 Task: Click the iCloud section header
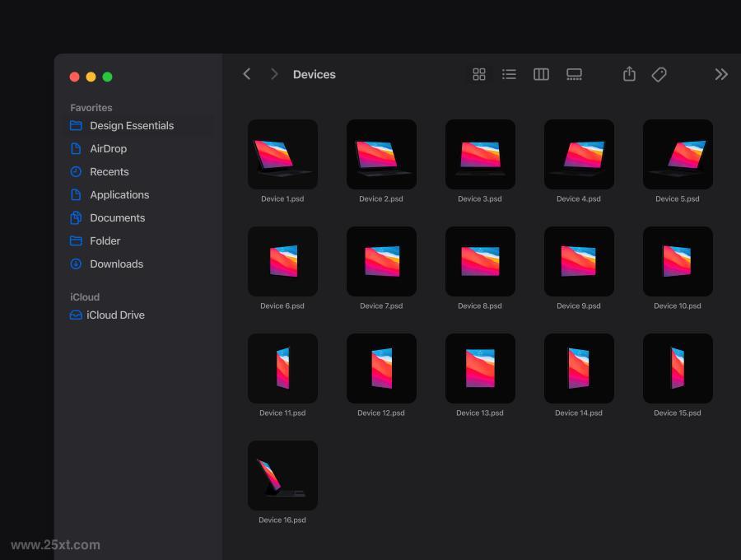85,296
